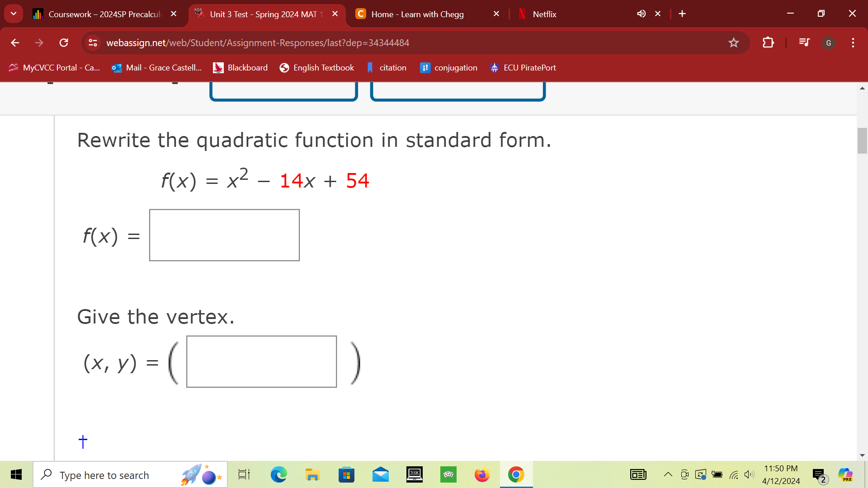Screen dimensions: 868x488
Task: Open the tab search dropdown
Action: [x=13, y=14]
